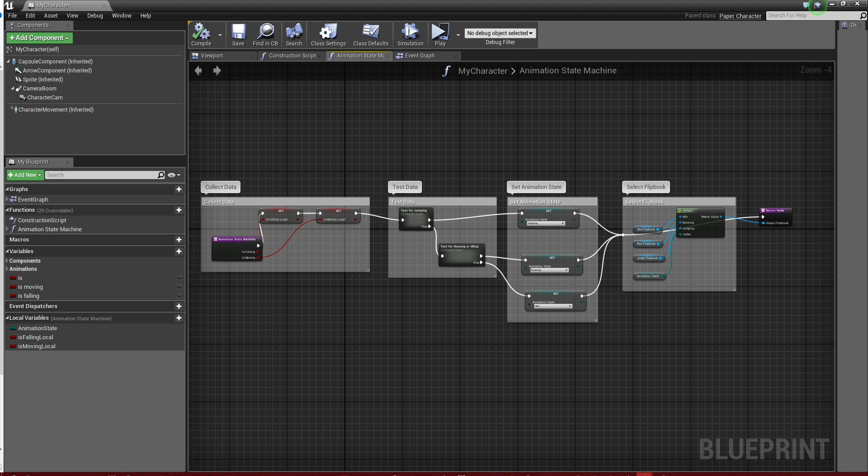The width and height of the screenshot is (868, 476).
Task: Compile the blueprint
Action: click(201, 35)
